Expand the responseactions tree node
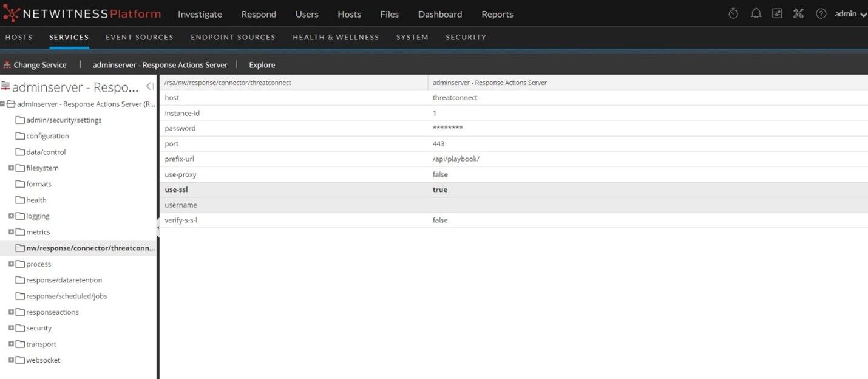Image resolution: width=868 pixels, height=379 pixels. coord(11,312)
